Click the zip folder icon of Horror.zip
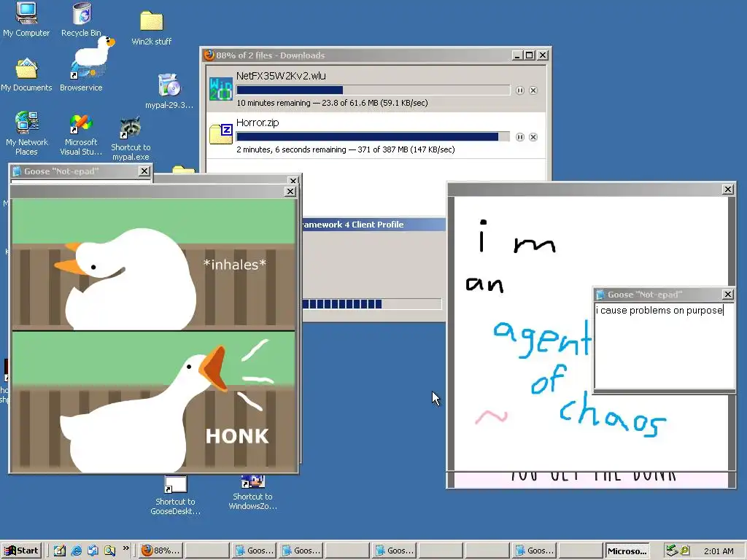 click(x=221, y=134)
